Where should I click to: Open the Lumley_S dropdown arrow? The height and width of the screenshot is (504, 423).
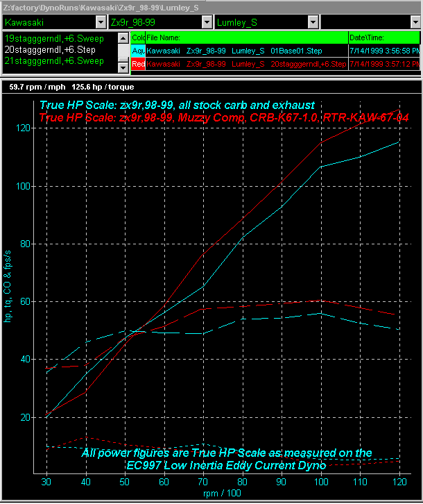point(313,22)
